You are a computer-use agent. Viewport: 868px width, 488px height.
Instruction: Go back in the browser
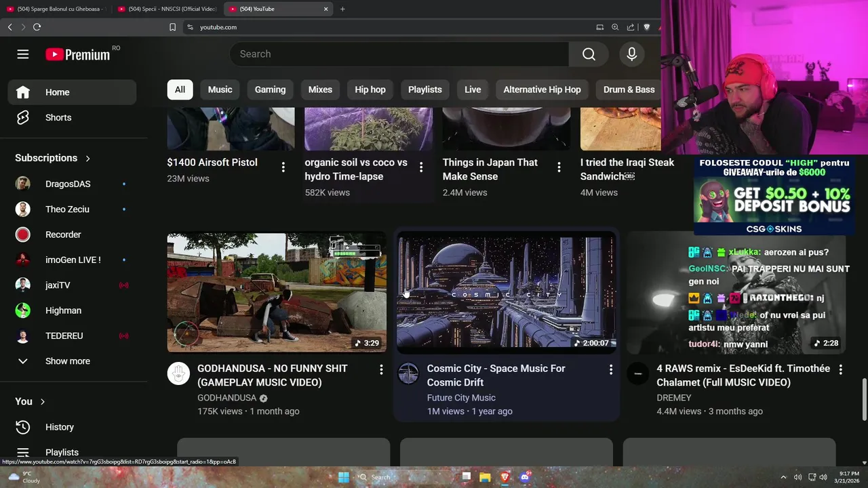coord(9,27)
